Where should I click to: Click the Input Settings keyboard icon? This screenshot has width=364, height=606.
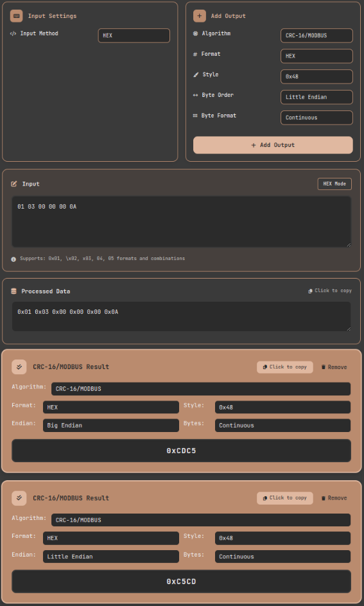click(x=16, y=16)
